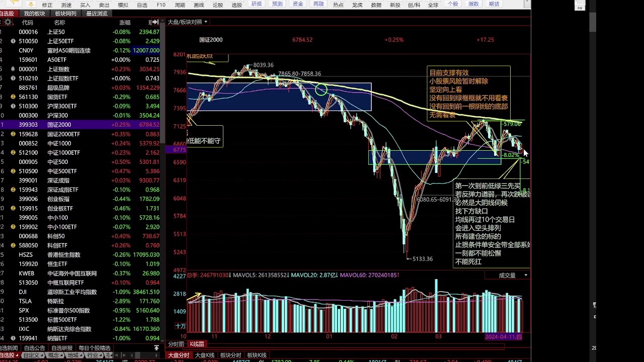Switch to K线图 view tab

pyautogui.click(x=197, y=344)
